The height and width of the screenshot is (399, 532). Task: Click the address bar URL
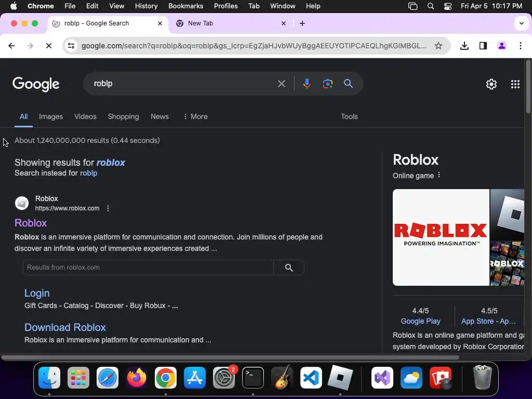254,46
